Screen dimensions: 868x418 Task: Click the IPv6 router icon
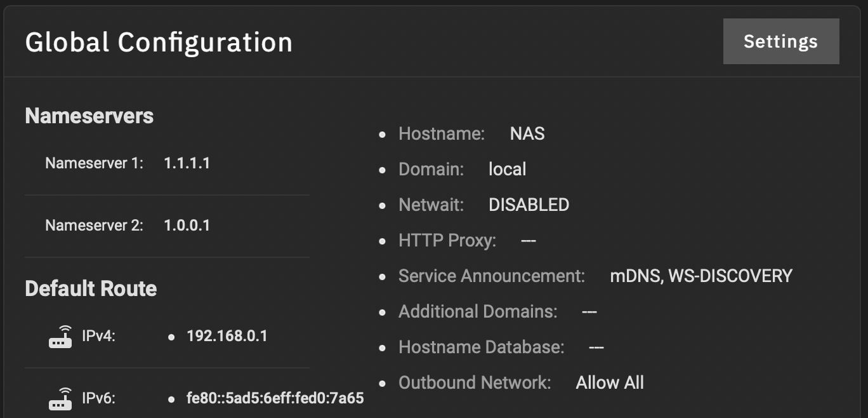[60, 398]
